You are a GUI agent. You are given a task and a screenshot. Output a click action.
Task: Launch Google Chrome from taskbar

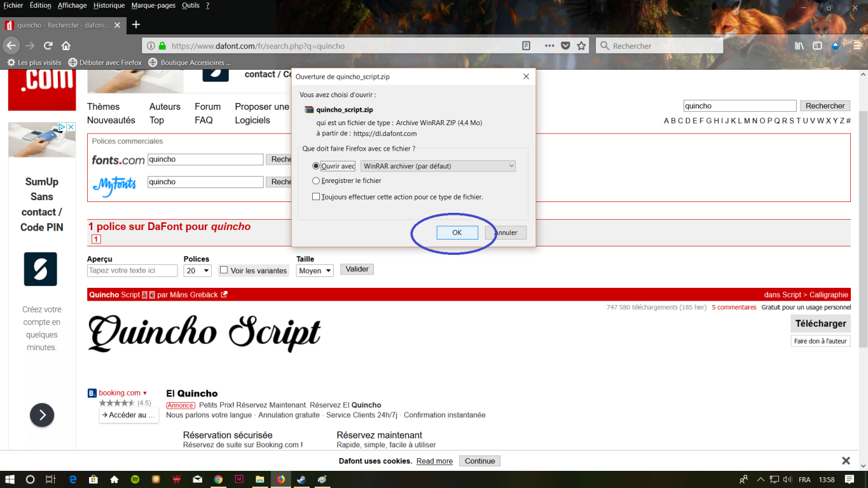[x=218, y=479]
